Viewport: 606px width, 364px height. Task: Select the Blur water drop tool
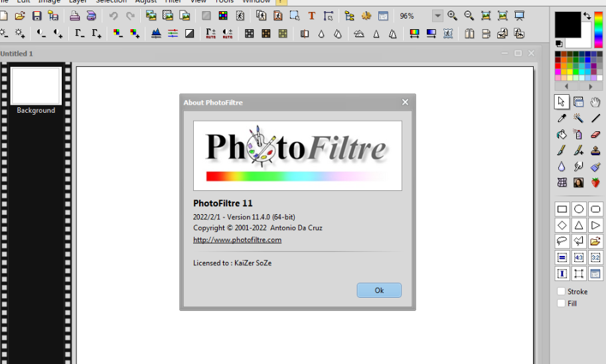coord(562,166)
